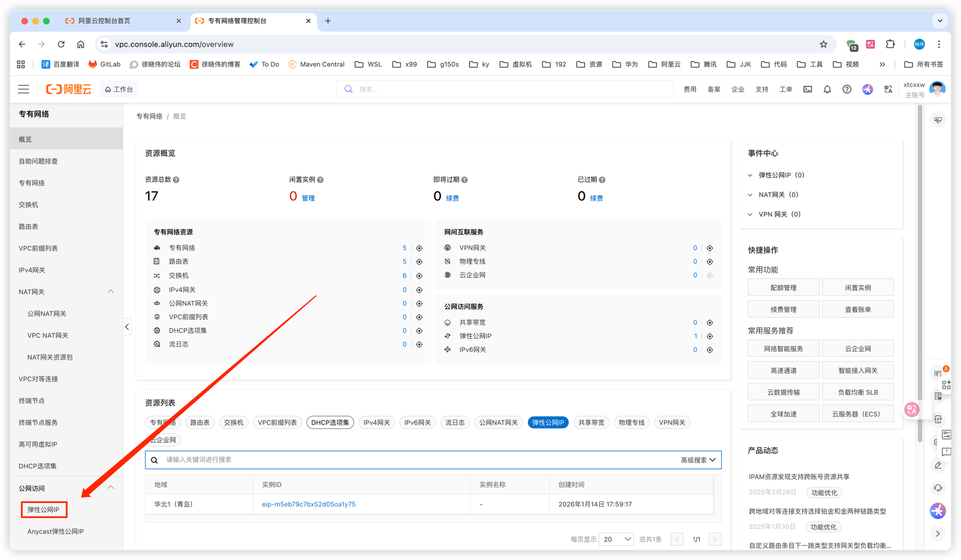
Task: Click the locate icon beside 弹性公网IP row
Action: pyautogui.click(x=710, y=336)
